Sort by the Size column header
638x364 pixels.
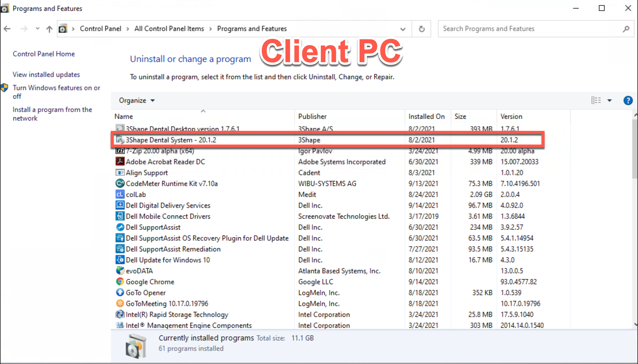click(x=474, y=117)
